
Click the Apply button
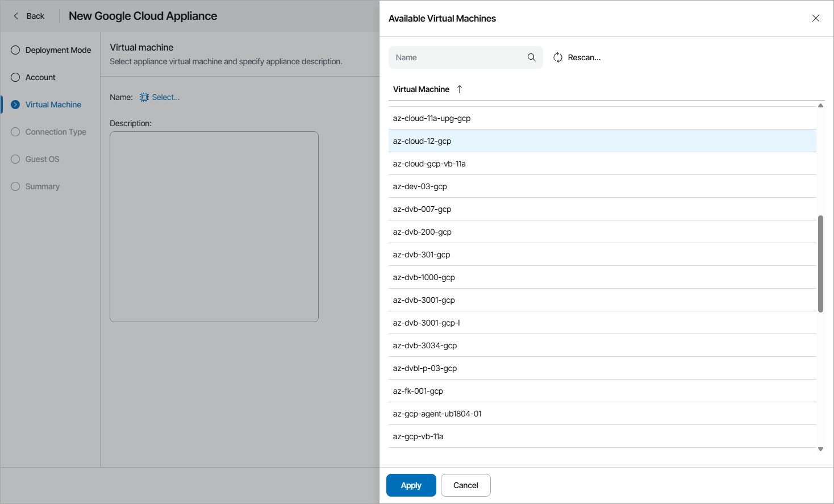411,485
